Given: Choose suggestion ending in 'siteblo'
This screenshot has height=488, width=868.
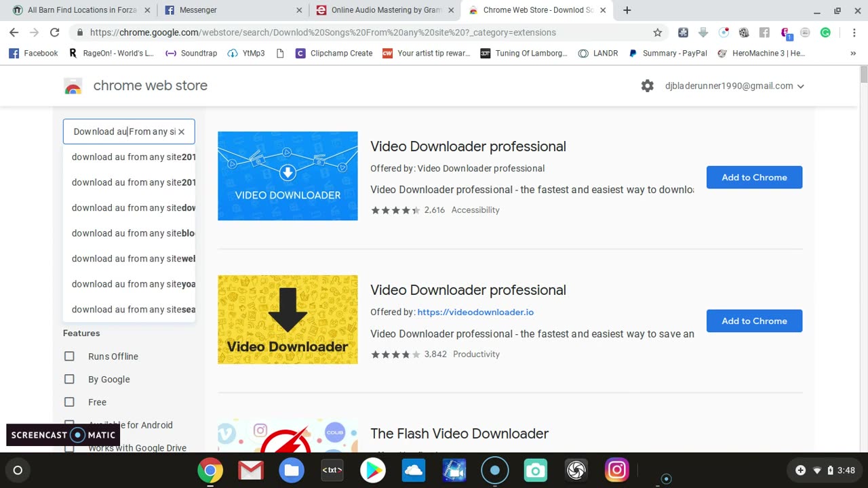Looking at the screenshot, I should pyautogui.click(x=129, y=233).
